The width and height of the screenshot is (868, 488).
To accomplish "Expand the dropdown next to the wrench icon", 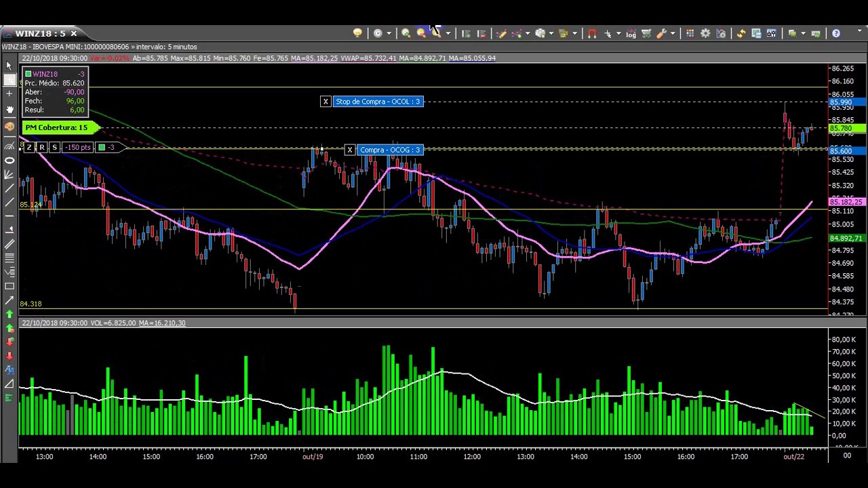I will click(672, 33).
